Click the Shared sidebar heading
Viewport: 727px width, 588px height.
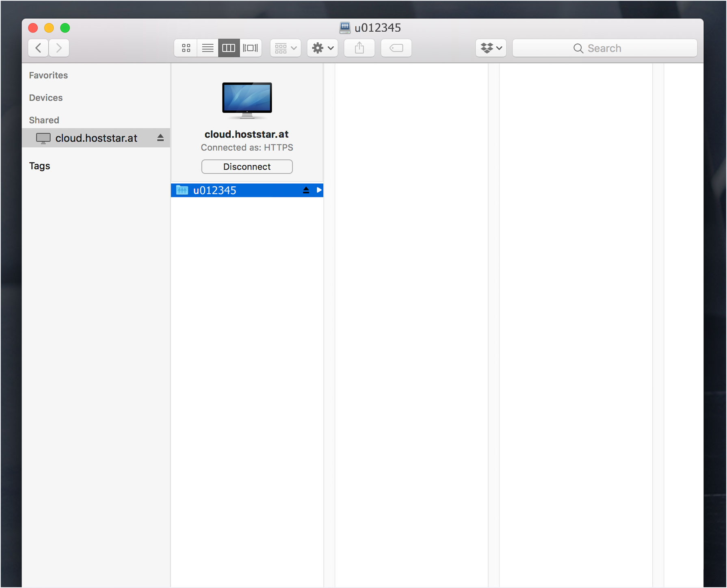click(x=44, y=120)
